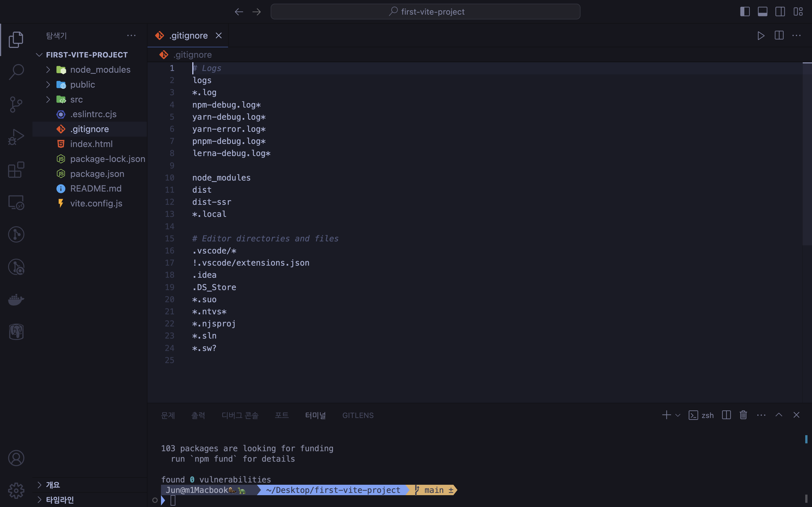The height and width of the screenshot is (507, 812).
Task: Open the Search view in activity bar
Action: point(16,72)
